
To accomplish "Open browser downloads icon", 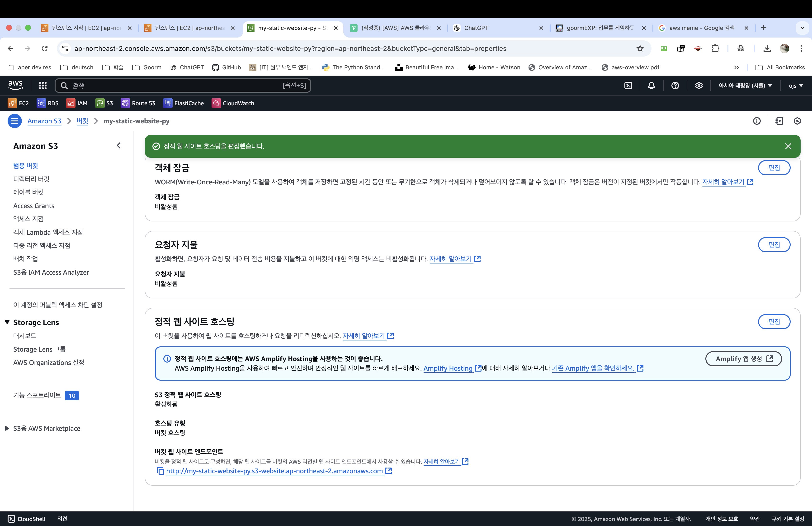I will 767,48.
